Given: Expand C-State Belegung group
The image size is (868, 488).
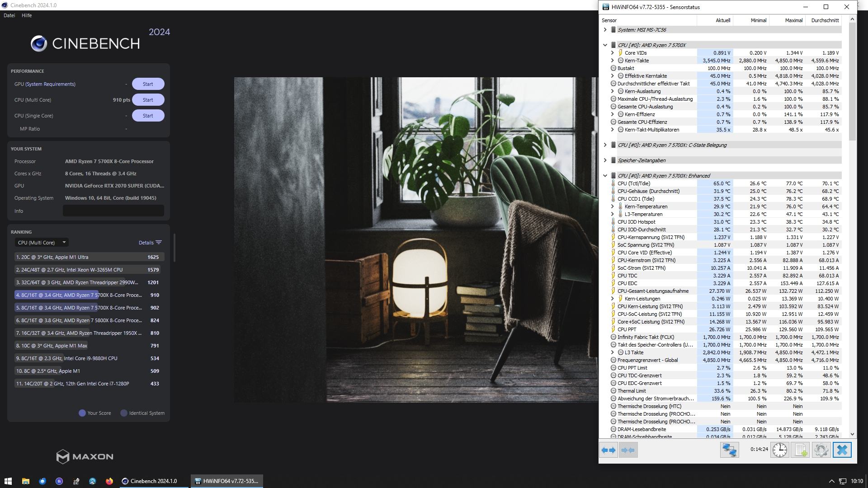Looking at the screenshot, I should 605,145.
